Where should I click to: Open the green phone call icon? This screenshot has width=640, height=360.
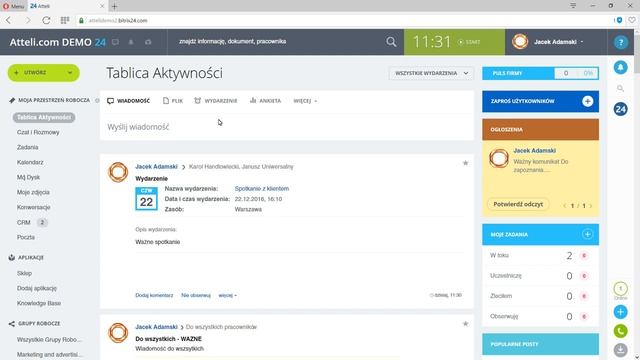(x=620, y=331)
